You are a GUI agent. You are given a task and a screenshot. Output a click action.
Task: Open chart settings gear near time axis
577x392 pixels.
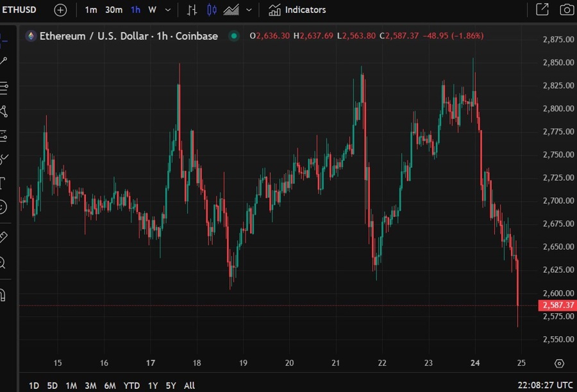click(x=559, y=363)
